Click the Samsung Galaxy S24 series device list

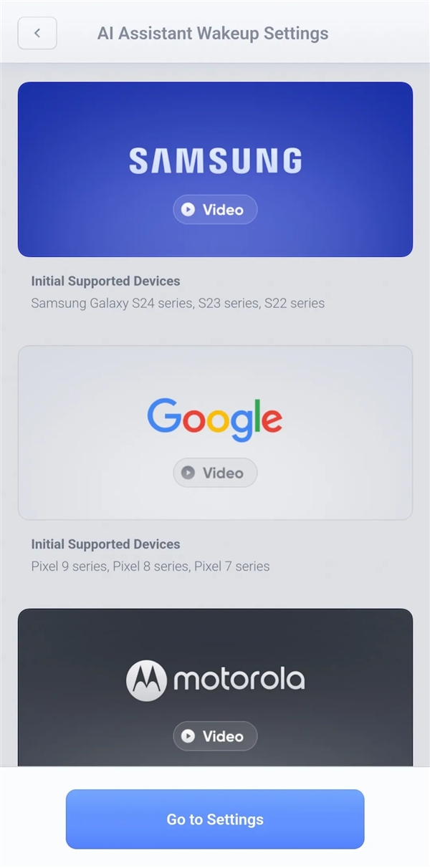pos(178,303)
